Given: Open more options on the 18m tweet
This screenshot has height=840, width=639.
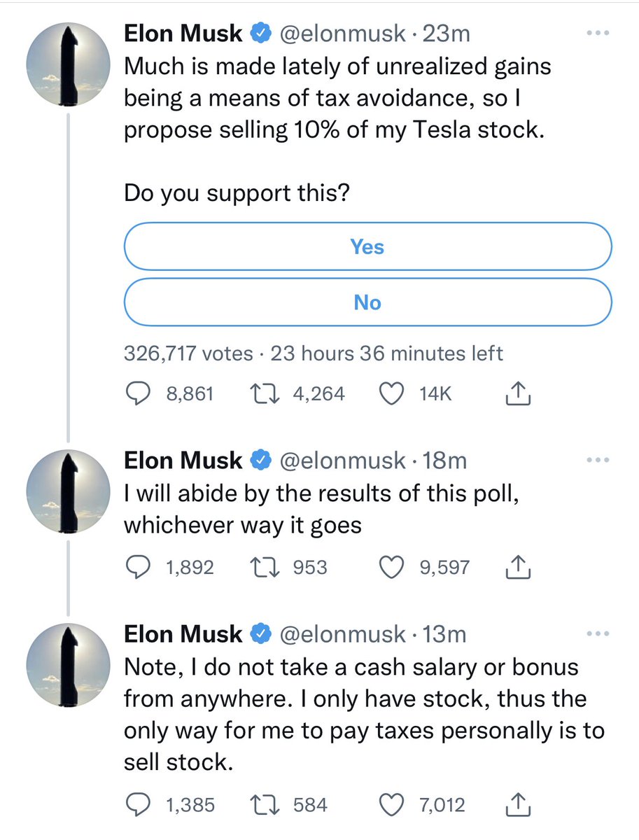Looking at the screenshot, I should pos(598,460).
